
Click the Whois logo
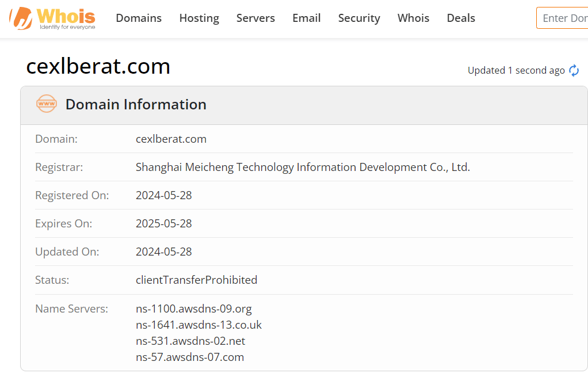(x=52, y=18)
